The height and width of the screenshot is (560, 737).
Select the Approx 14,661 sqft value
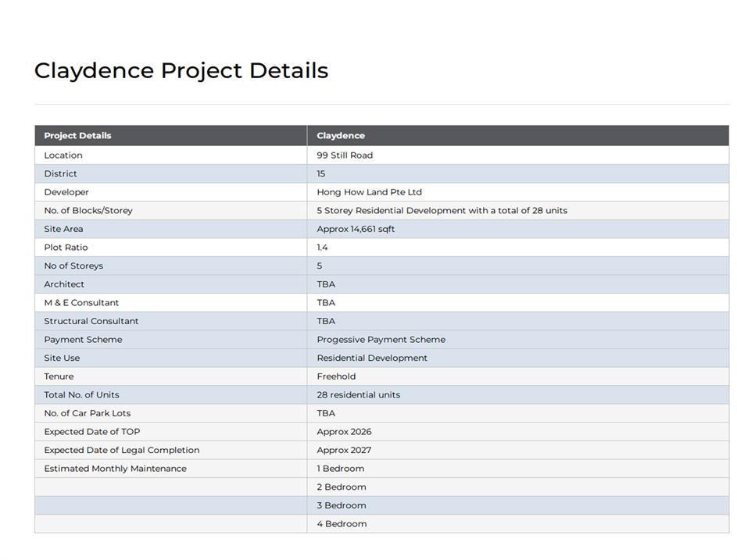(x=356, y=229)
